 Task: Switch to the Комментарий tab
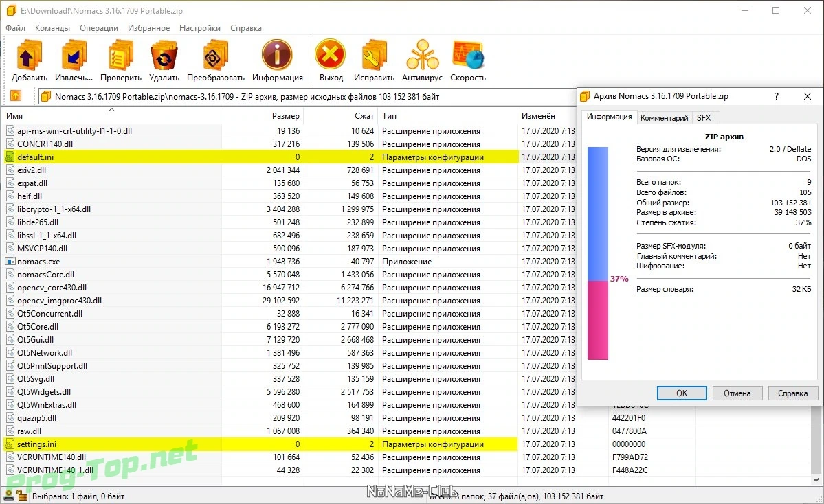coord(665,118)
